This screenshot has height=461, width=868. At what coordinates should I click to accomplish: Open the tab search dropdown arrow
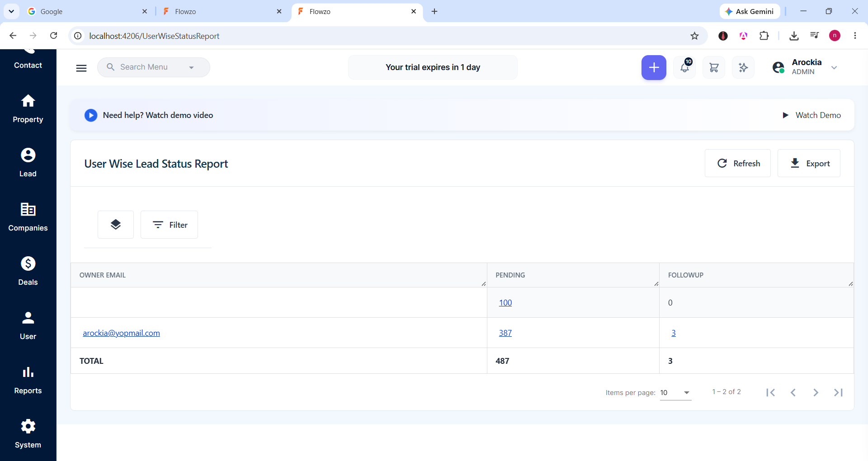tap(11, 11)
